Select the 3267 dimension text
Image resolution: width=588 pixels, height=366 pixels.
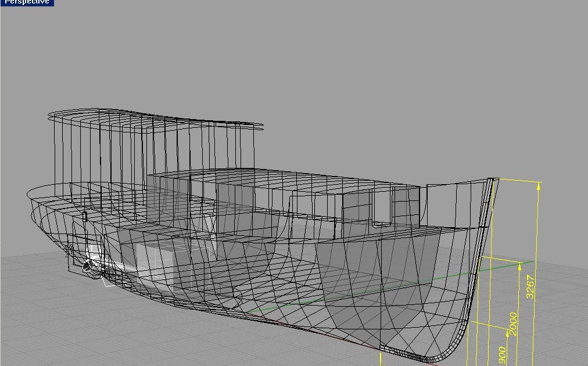click(x=530, y=287)
